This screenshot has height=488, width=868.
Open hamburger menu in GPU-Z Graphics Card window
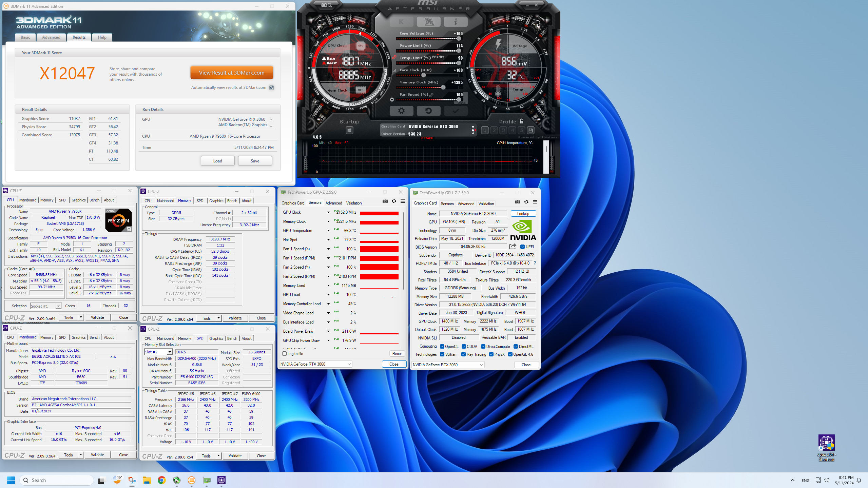(535, 202)
